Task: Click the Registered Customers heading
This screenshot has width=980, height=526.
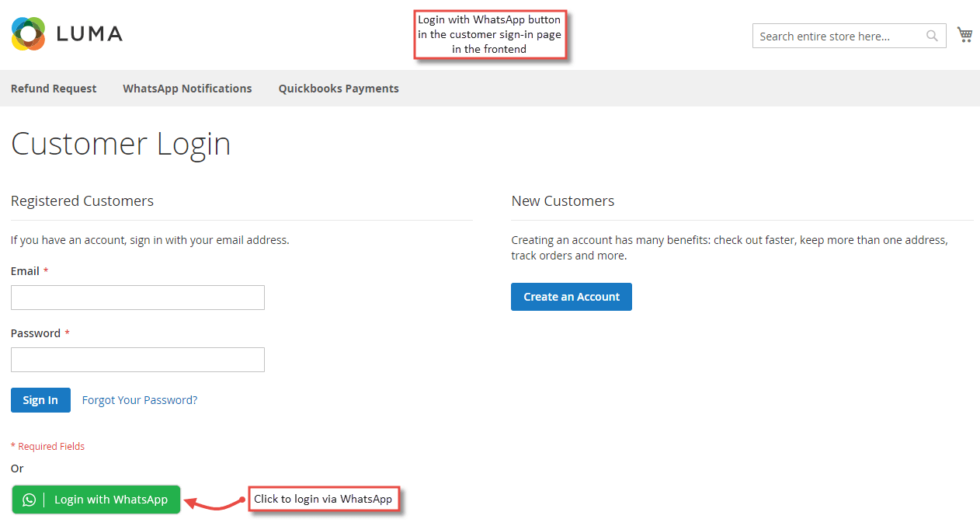Action: 82,201
